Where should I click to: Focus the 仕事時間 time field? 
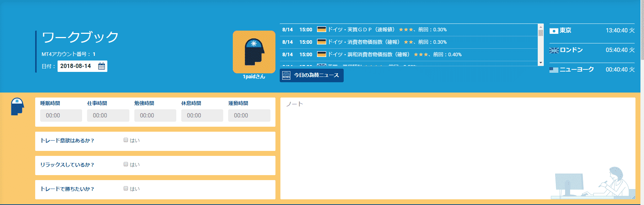[108, 115]
